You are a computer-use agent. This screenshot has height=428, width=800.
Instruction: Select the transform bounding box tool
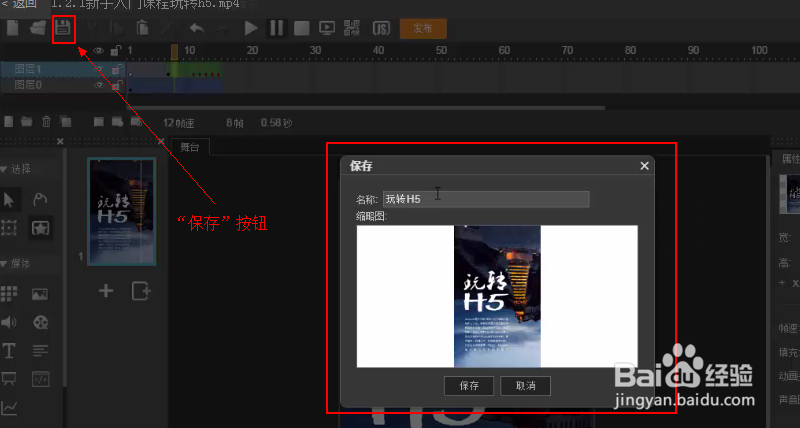click(9, 228)
